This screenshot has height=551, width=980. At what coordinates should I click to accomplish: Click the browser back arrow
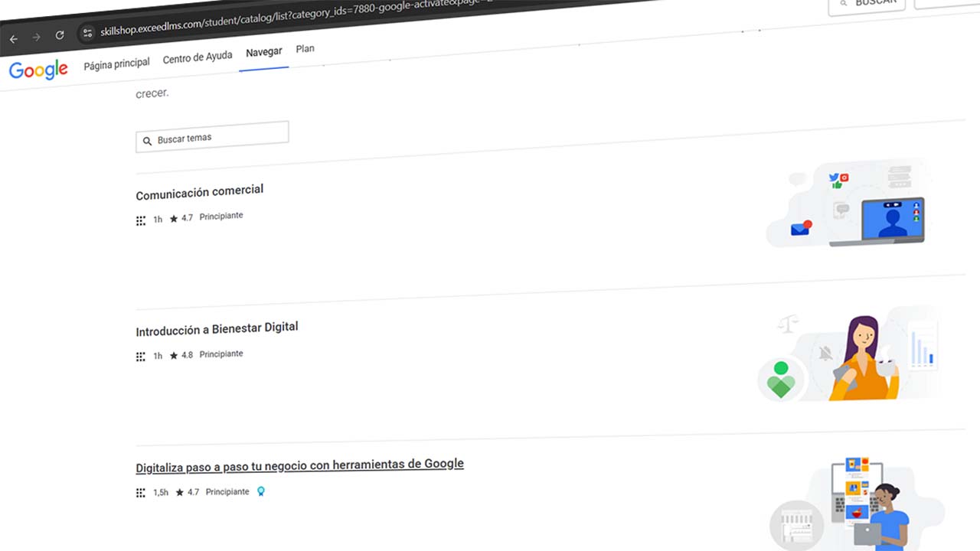pyautogui.click(x=13, y=38)
